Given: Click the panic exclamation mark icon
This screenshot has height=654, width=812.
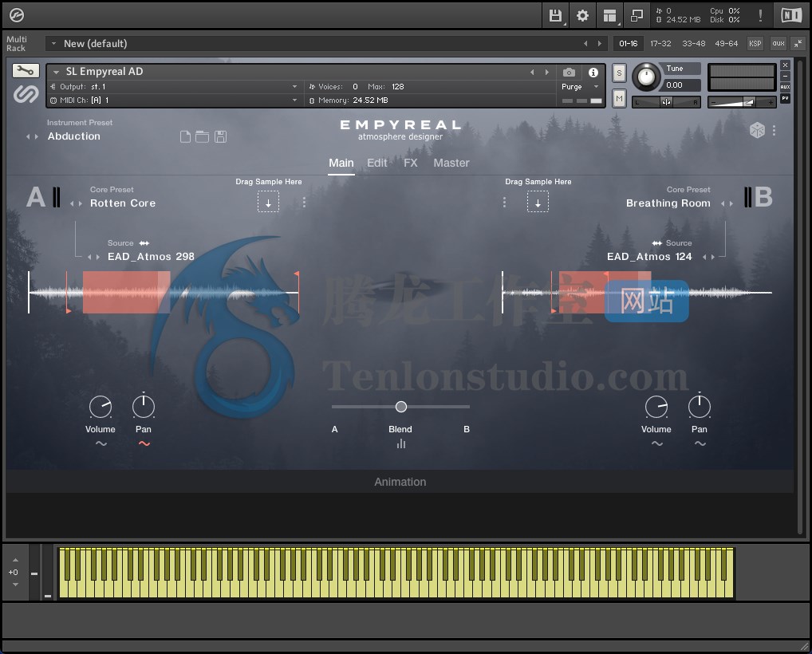Looking at the screenshot, I should (760, 15).
